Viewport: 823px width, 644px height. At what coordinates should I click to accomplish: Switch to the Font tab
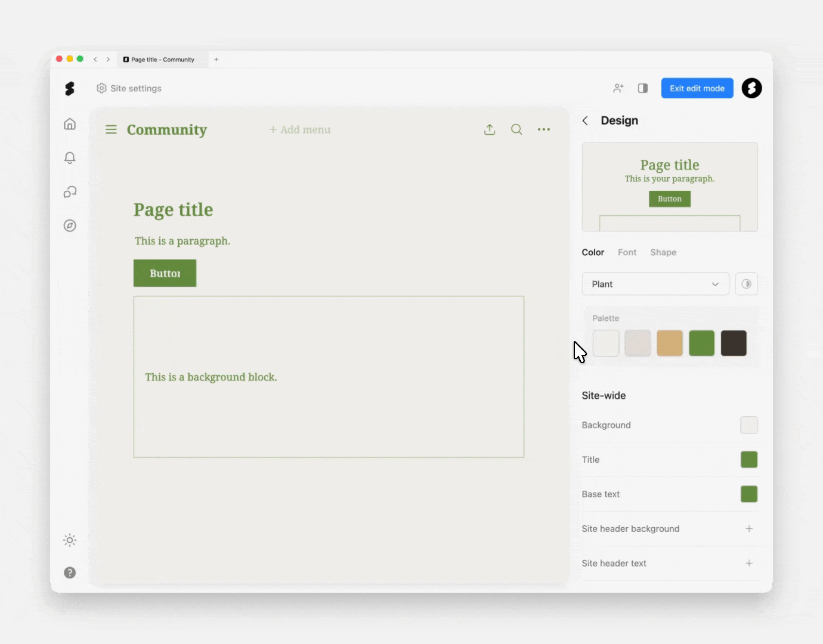pyautogui.click(x=627, y=253)
